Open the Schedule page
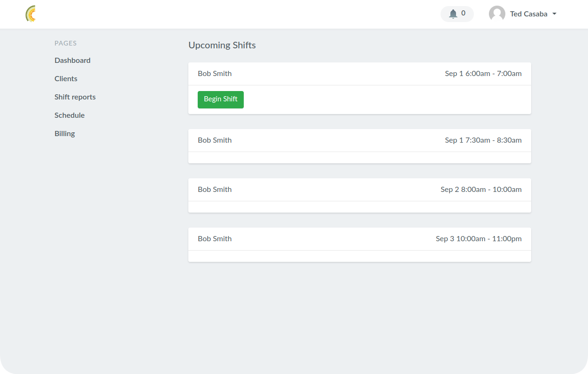The height and width of the screenshot is (374, 588). (x=70, y=115)
